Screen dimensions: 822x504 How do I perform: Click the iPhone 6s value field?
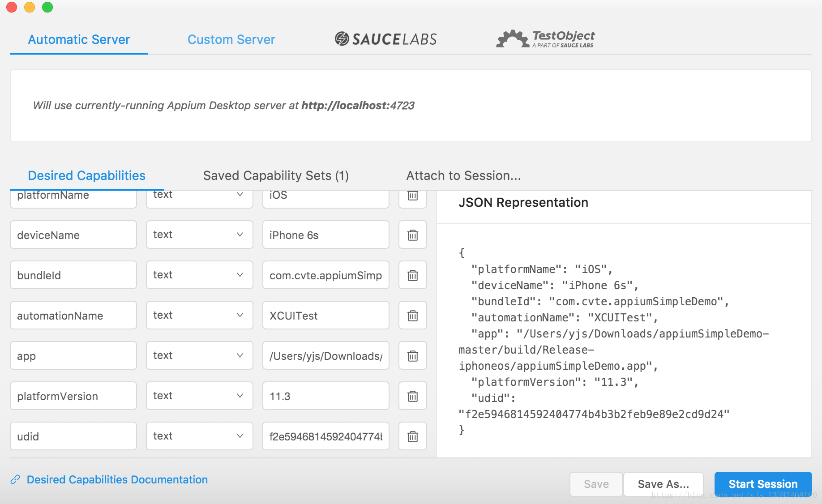[325, 235]
